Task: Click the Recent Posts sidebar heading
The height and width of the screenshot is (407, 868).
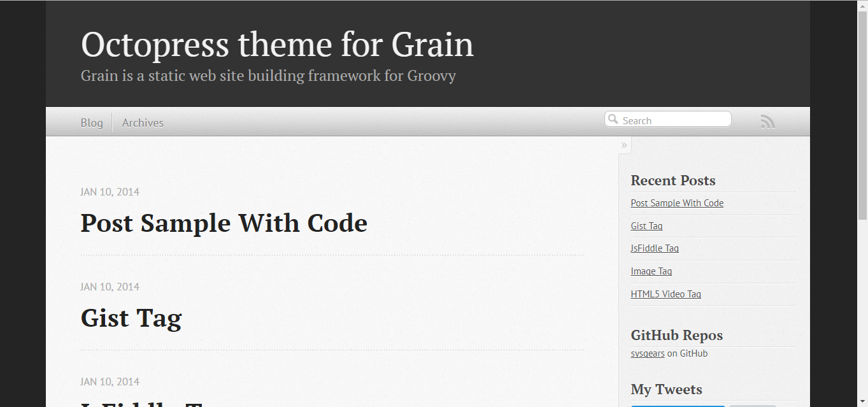Action: tap(672, 180)
